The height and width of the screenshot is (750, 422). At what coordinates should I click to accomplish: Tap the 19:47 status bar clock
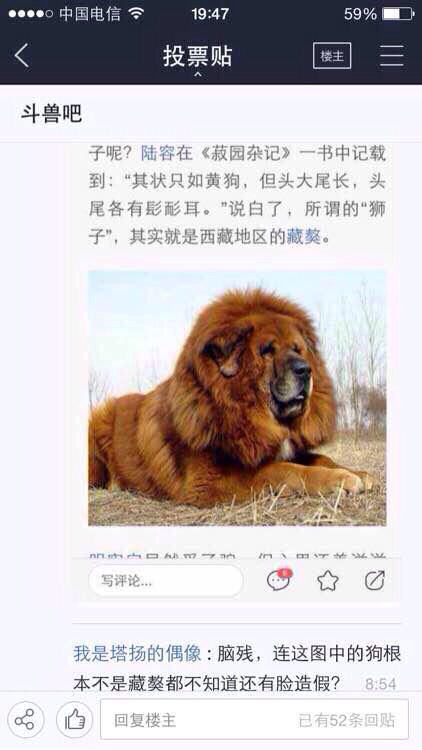point(210,14)
